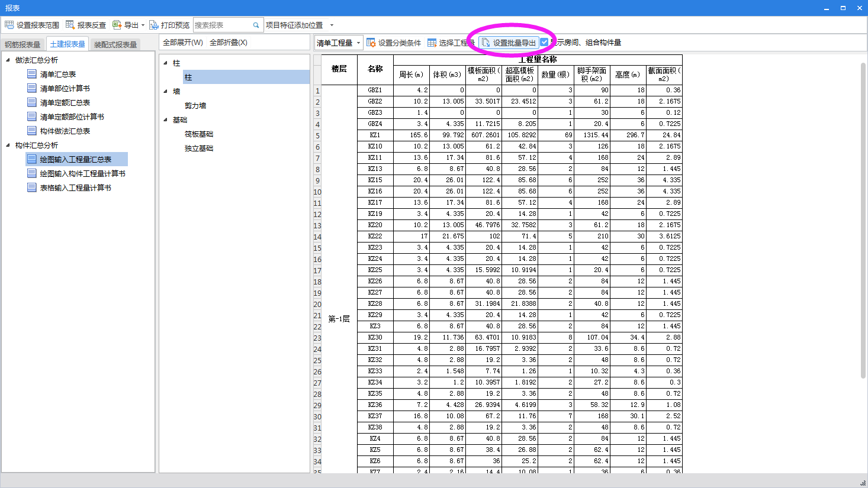Click the 设置报表范围 icon

coord(9,25)
